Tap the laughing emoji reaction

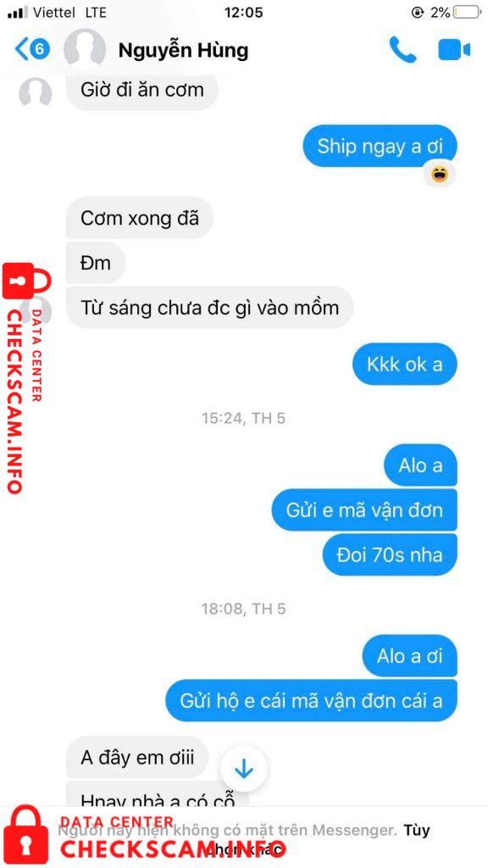[x=440, y=175]
